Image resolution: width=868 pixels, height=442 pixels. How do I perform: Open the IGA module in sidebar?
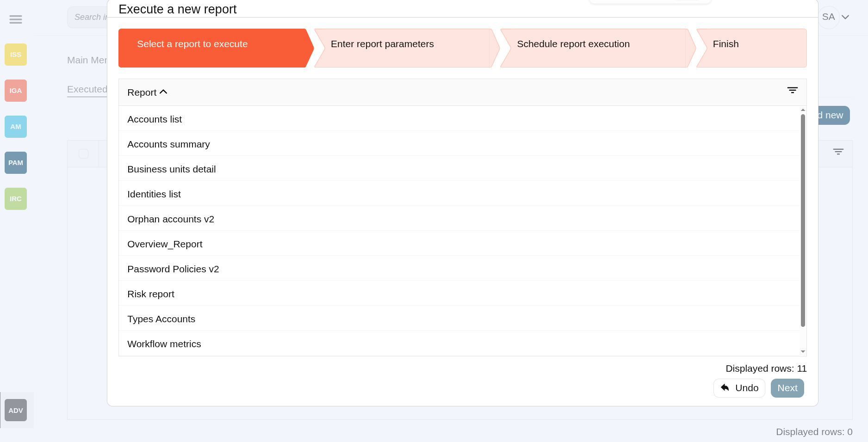pos(16,91)
